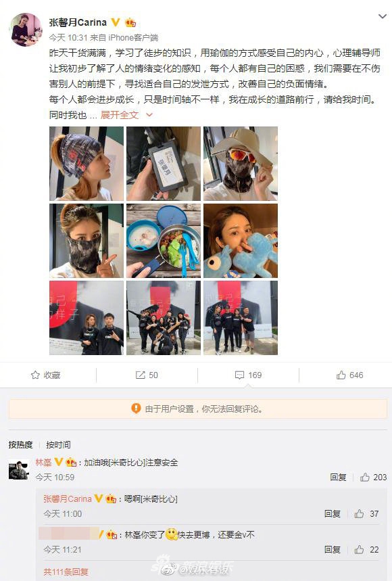
Task: Open the name badge photo thumbnail
Action: tap(164, 164)
